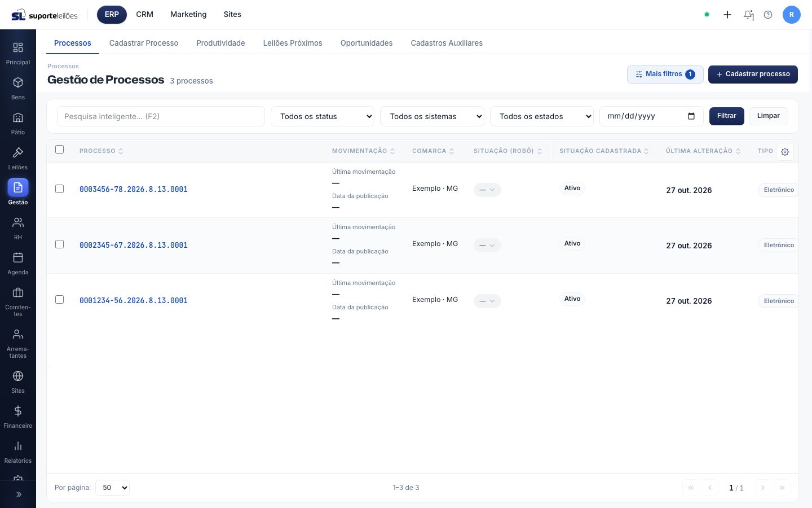Viewport: 812px width, 508px height.
Task: Expand robot status dropdown for process 0003456-78
Action: click(487, 190)
